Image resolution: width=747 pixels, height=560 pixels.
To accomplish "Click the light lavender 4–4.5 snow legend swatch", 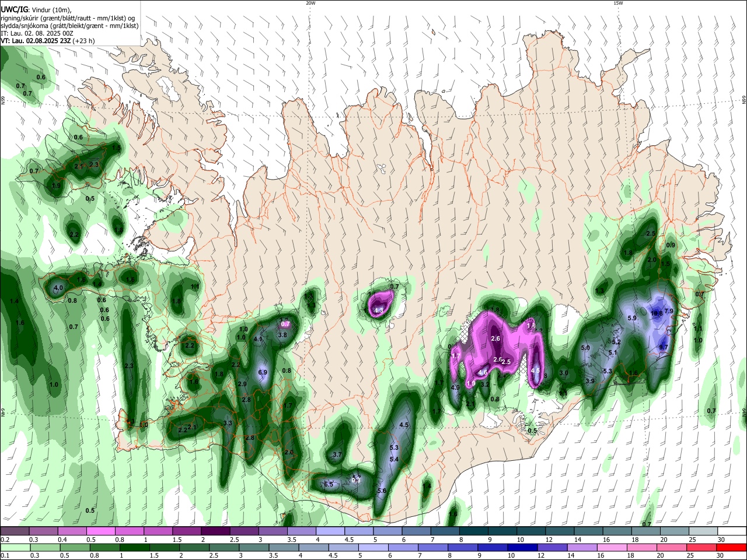I will (x=330, y=531).
